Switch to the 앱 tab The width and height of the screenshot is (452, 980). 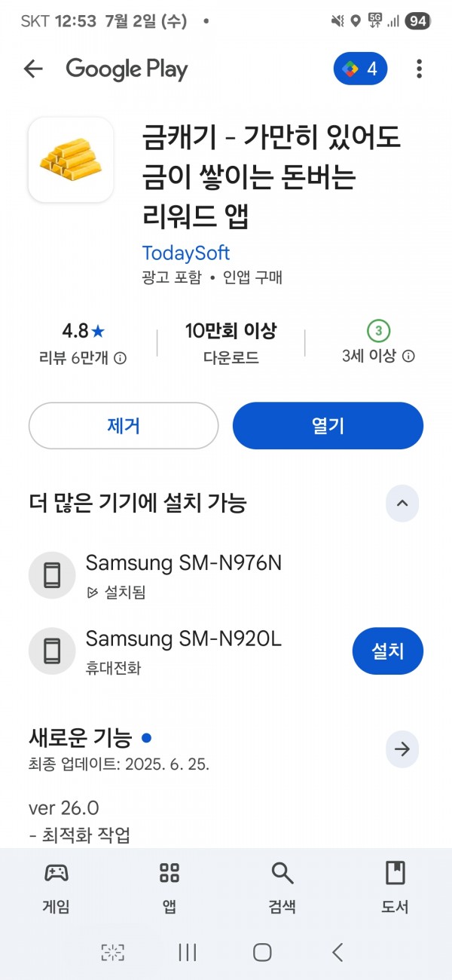point(169,889)
